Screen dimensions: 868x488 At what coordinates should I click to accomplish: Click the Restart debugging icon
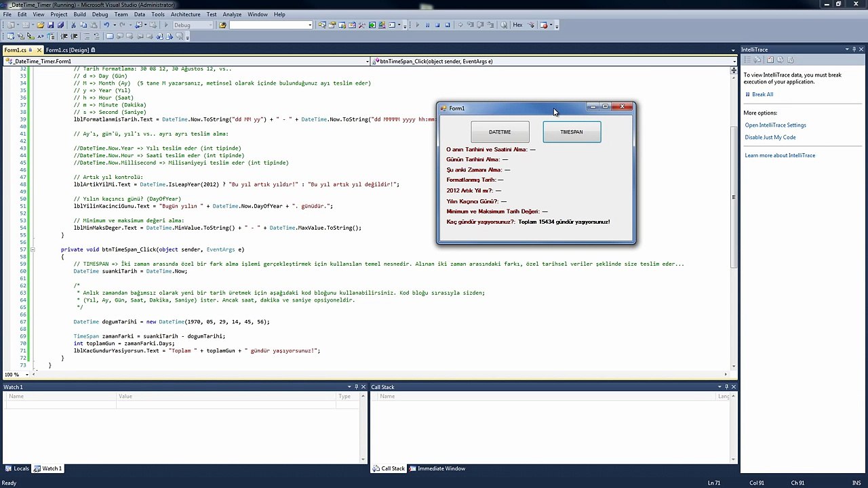point(448,25)
